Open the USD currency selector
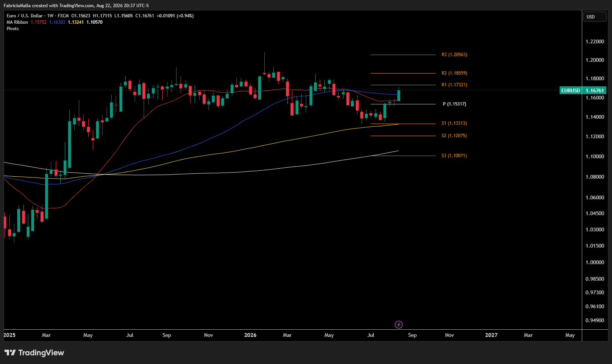Screen dimensions: 612x364 click(x=595, y=17)
